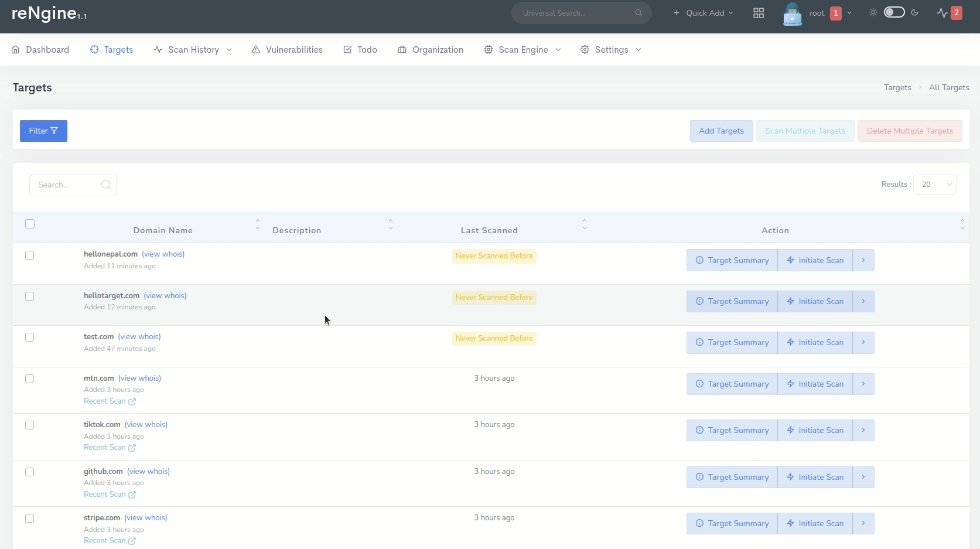Tick the checkbox for github.com
Screen dimensions: 980x549
30,472
